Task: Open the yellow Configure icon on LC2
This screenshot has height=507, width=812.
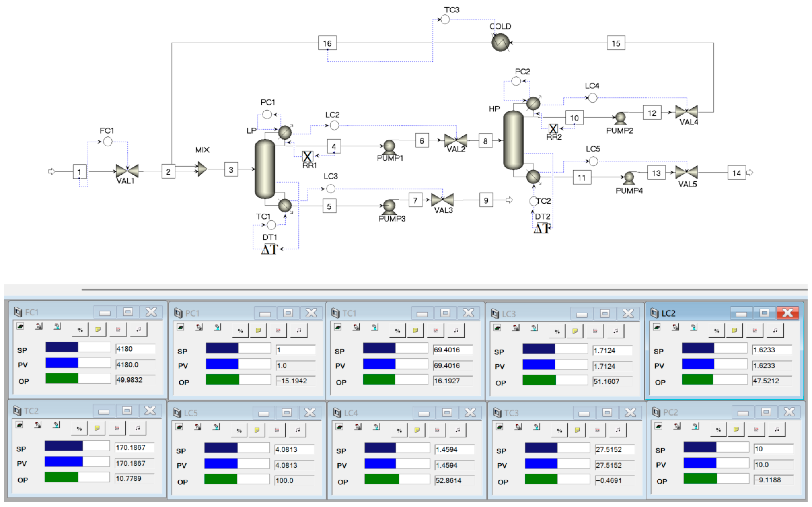Action: point(734,331)
